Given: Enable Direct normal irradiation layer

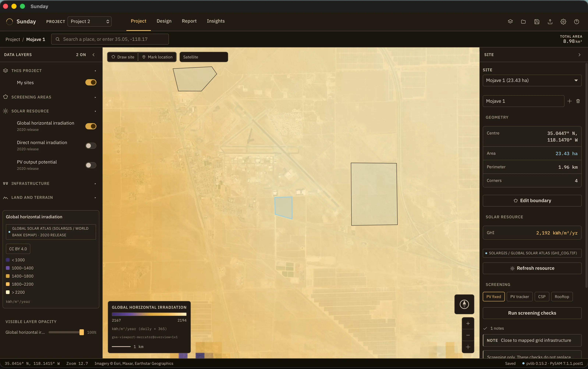Looking at the screenshot, I should [91, 146].
